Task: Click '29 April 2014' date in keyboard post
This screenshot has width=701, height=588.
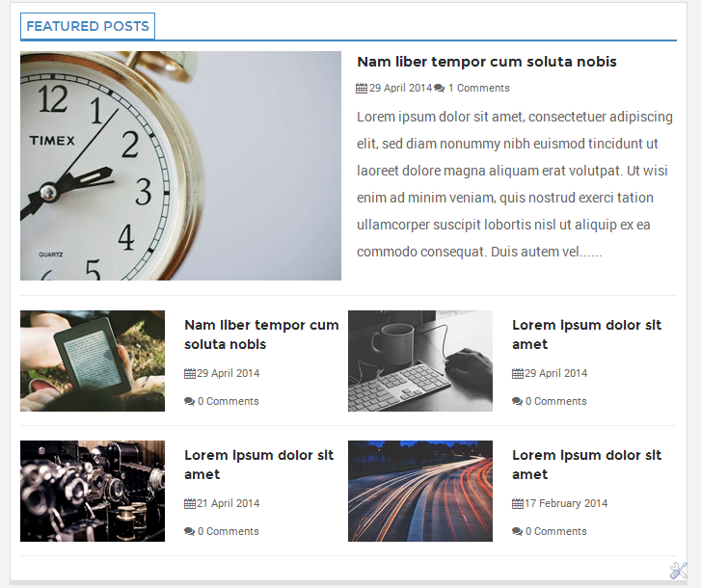Action: 555,374
